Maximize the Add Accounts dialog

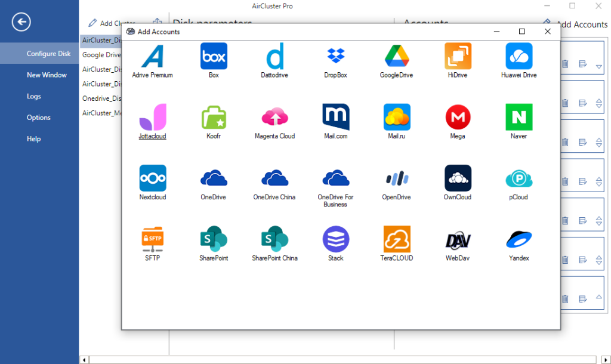coord(521,32)
